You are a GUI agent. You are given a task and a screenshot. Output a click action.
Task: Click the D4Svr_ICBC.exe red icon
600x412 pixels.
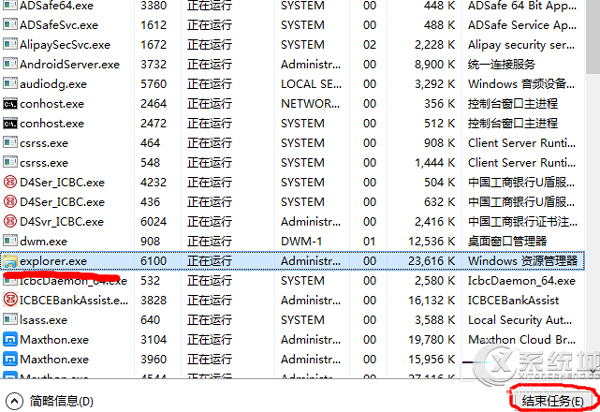point(10,221)
